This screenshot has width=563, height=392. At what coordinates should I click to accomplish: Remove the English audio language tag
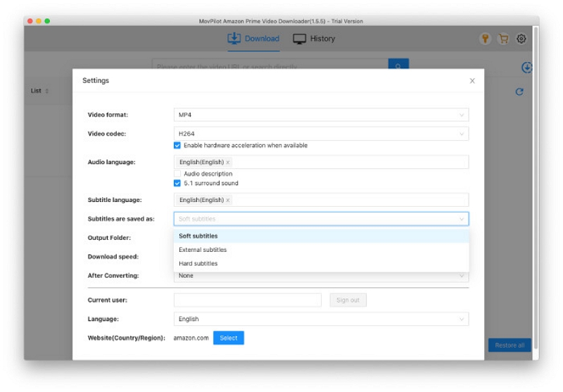pos(227,163)
